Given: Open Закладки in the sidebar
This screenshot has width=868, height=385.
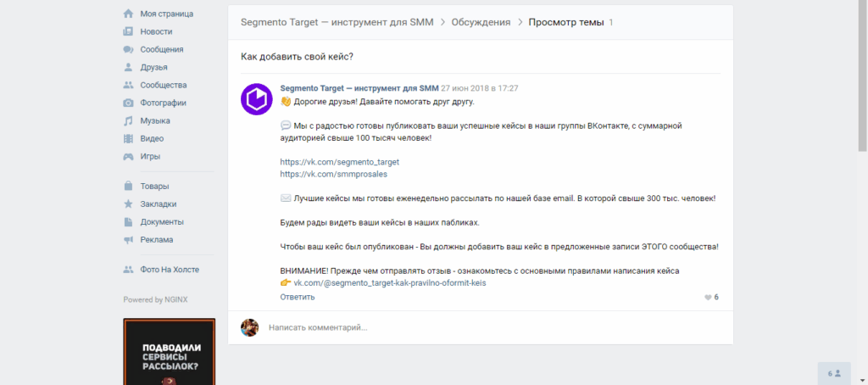Looking at the screenshot, I should [159, 204].
